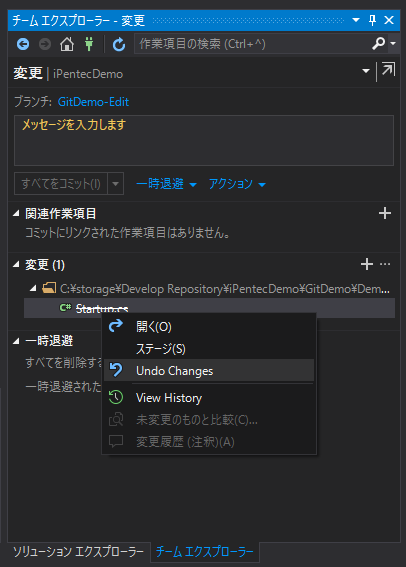Switch to チーム エクスプローラー bottom tab
The image size is (406, 567).
[x=205, y=552]
